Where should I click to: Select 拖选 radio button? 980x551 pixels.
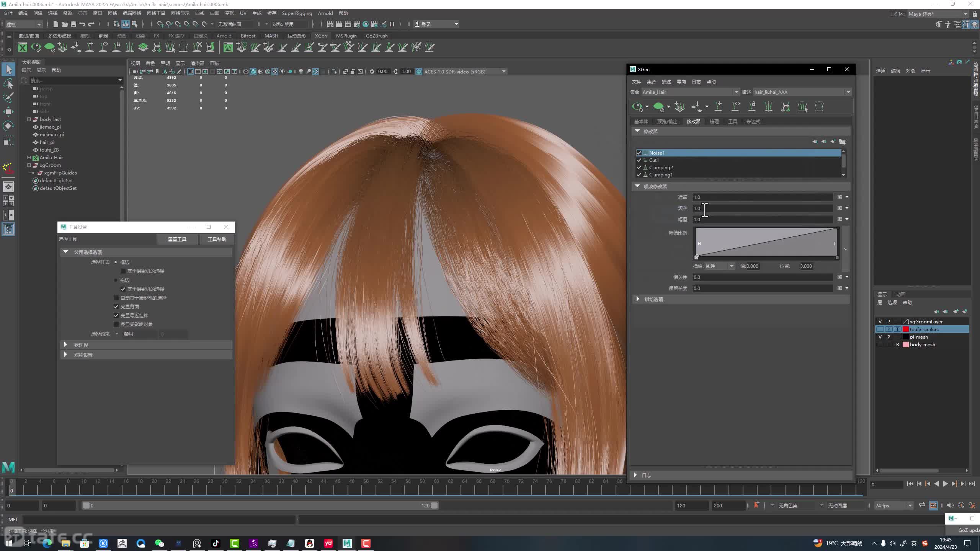point(116,280)
